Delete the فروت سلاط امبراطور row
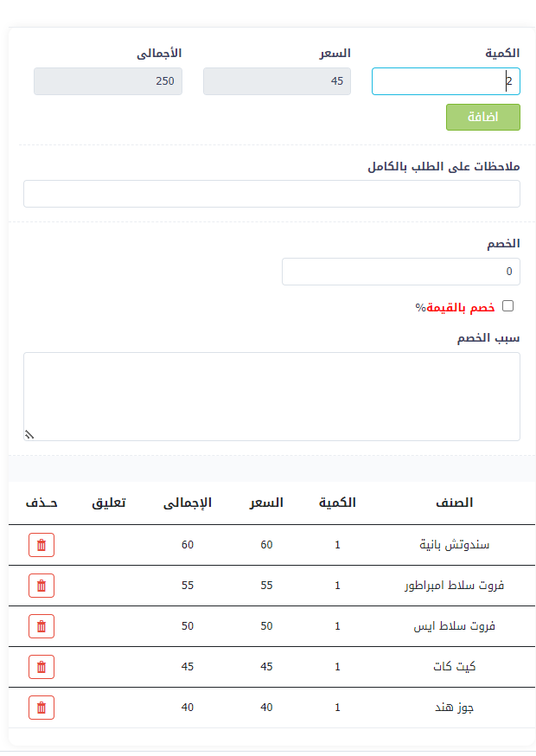This screenshot has width=536, height=756. (x=41, y=586)
